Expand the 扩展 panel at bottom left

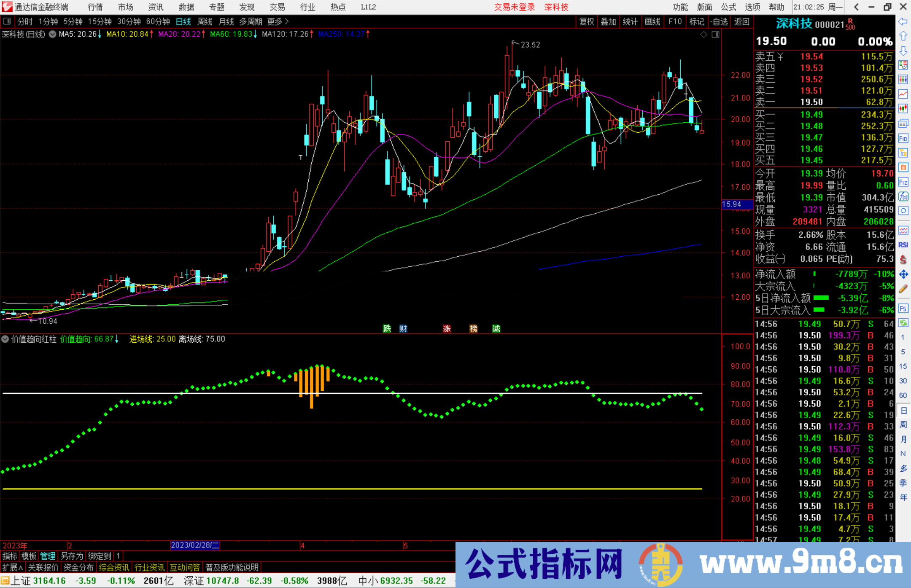13,567
